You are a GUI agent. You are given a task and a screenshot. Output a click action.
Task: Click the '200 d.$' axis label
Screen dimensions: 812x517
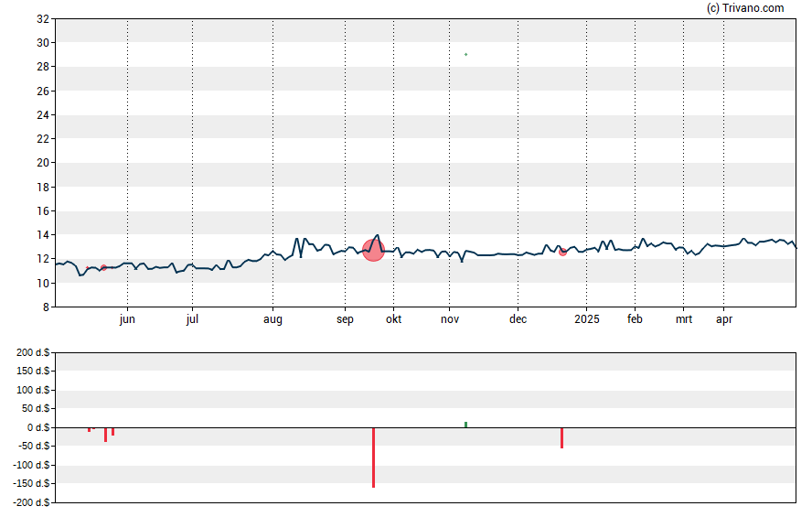[x=33, y=353]
